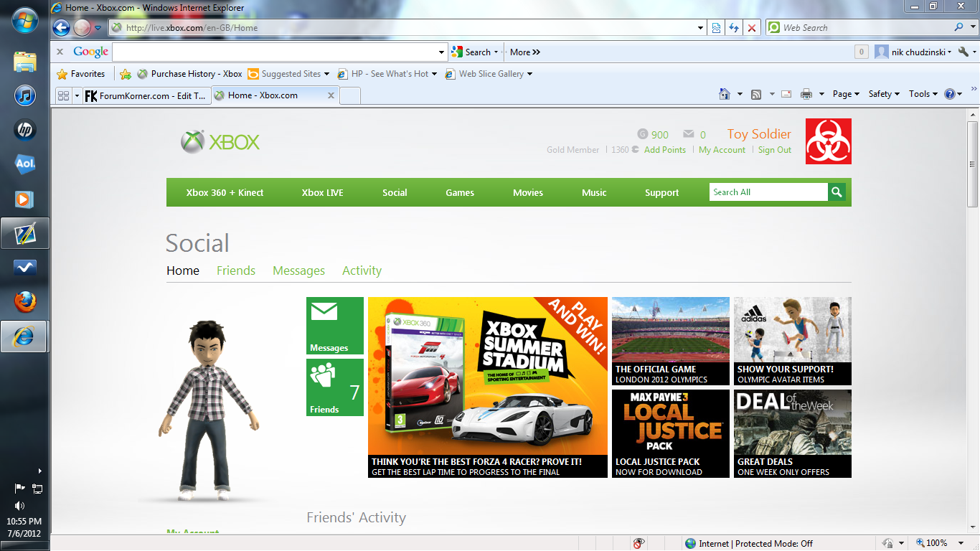The height and width of the screenshot is (551, 980).
Task: Click the green Xbox search magnifier button
Action: 837,192
